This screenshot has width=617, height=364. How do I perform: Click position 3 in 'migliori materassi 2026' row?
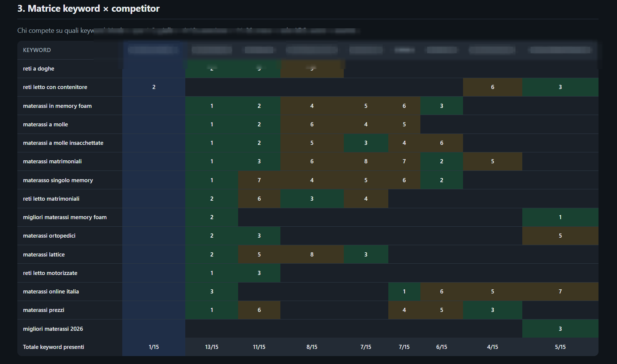(560, 329)
